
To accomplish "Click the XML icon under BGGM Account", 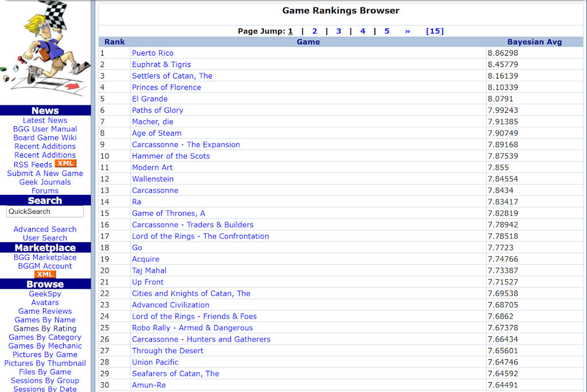I will 45,275.
